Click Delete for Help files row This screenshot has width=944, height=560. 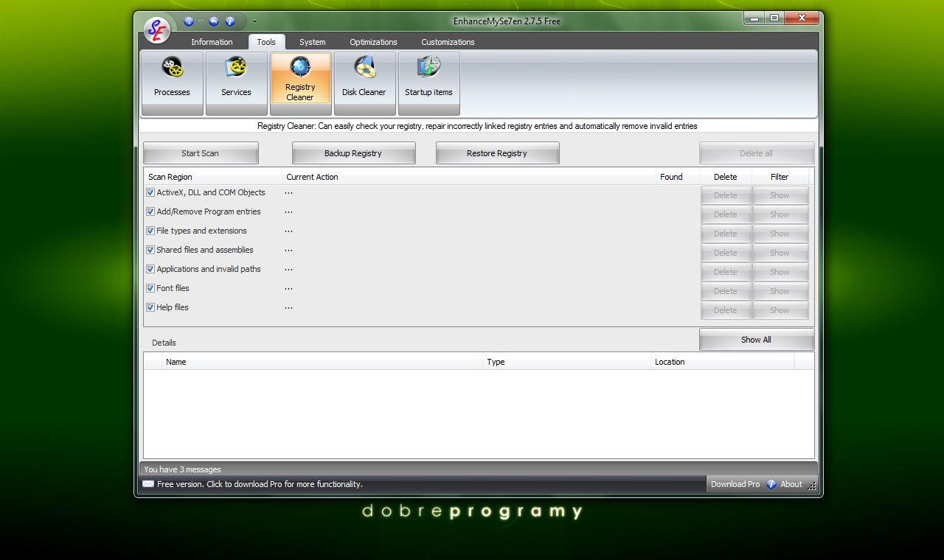click(726, 310)
